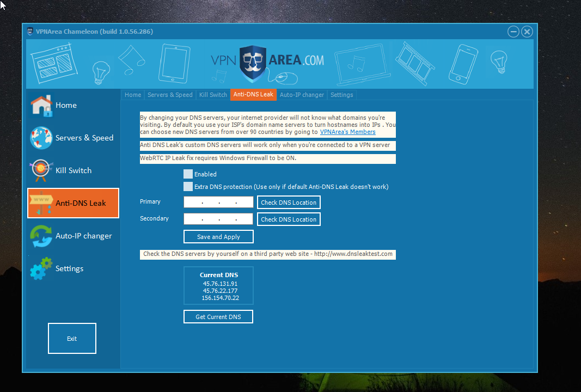The image size is (581, 392).
Task: Open Servers & Speed label in sidebar
Action: coord(84,138)
